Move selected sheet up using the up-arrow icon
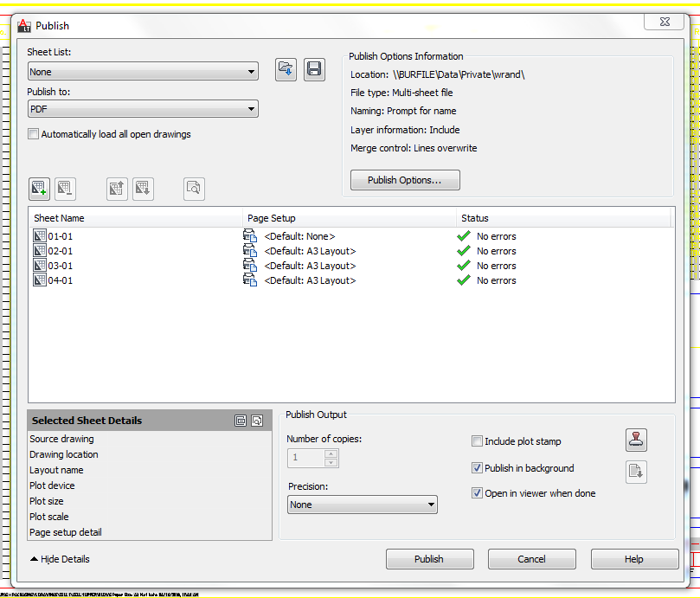 pos(117,189)
